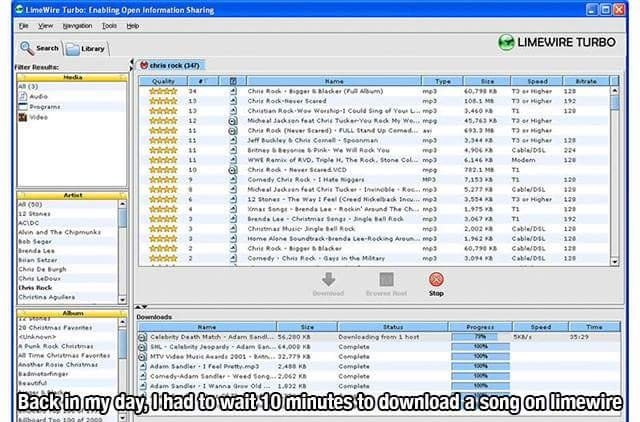This screenshot has height=422, width=640.
Task: Select Xmas Songs - Brenda Lee result
Action: coord(374,209)
